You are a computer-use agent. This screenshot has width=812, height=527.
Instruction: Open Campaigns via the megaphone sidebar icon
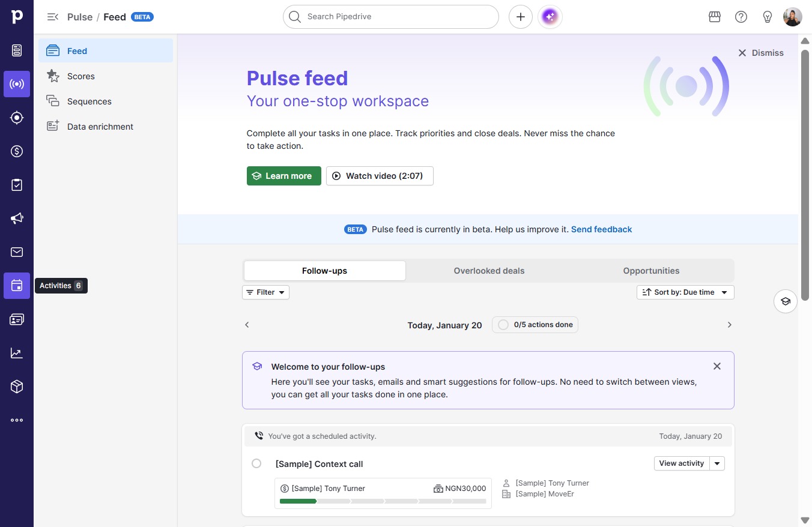coord(17,218)
